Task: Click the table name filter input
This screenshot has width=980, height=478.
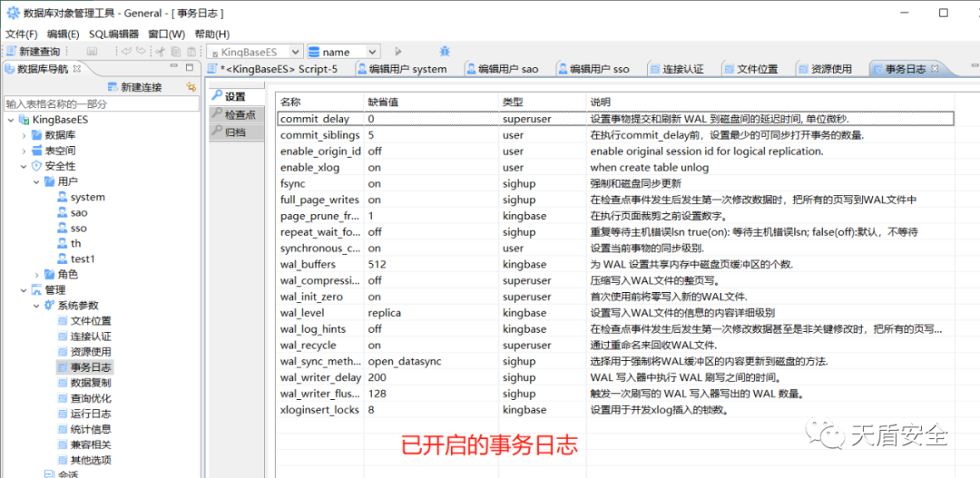Action: [x=100, y=103]
